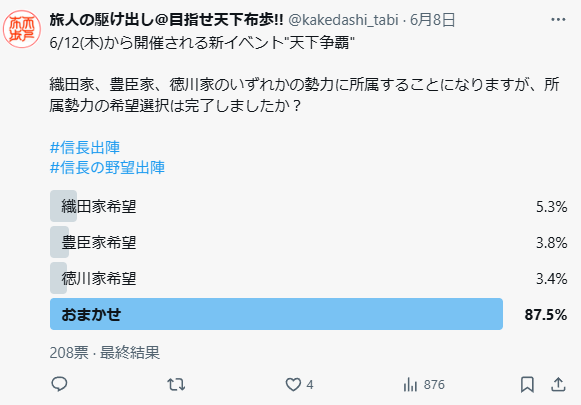
Task: Click the 876 view count
Action: click(x=434, y=385)
